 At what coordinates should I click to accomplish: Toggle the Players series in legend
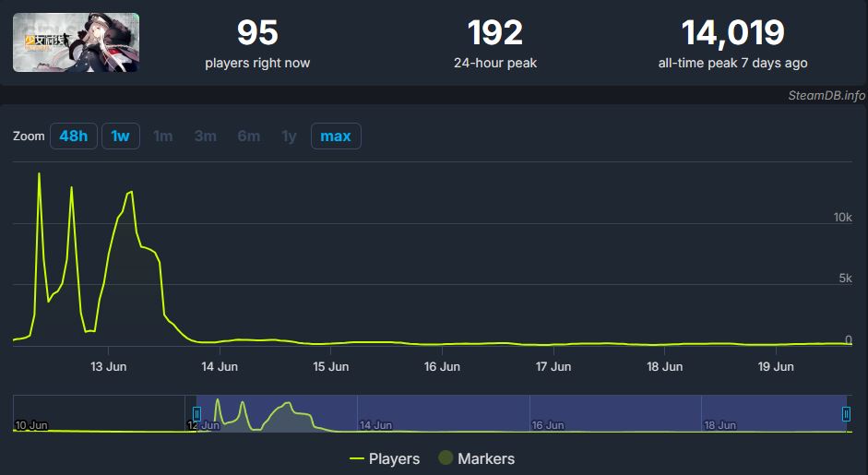pyautogui.click(x=385, y=458)
